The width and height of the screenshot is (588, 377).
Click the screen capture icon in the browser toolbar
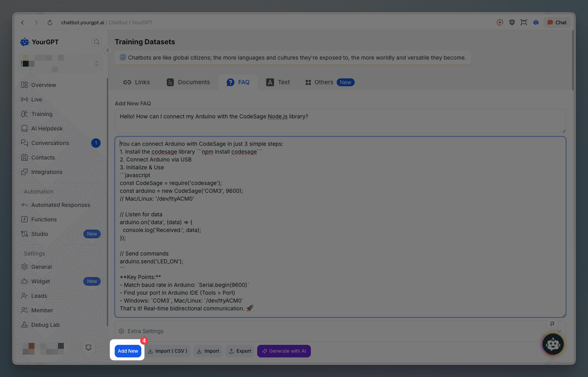tap(523, 22)
